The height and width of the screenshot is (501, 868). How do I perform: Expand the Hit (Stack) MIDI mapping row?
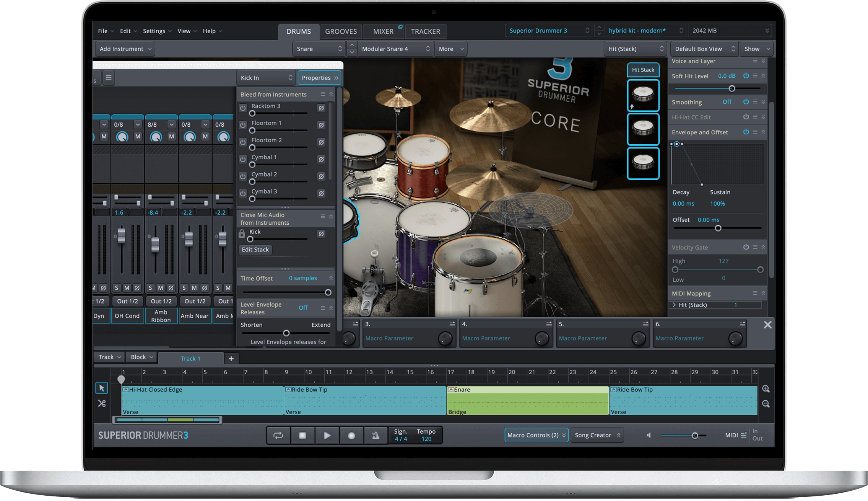(674, 305)
